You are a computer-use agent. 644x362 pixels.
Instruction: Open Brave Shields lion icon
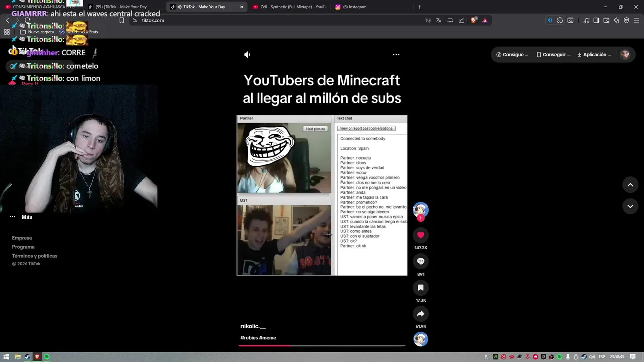pyautogui.click(x=474, y=20)
